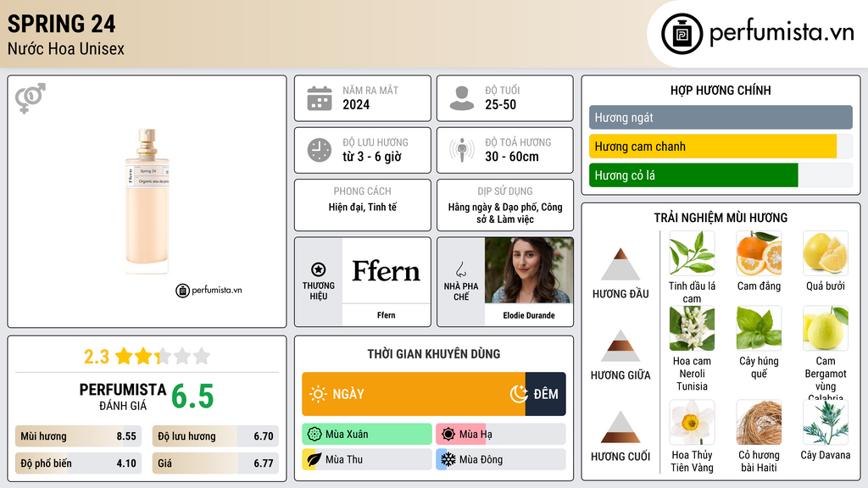Click the calendar icon beside Năm ra mắt
This screenshot has height=488, width=868.
[x=320, y=98]
